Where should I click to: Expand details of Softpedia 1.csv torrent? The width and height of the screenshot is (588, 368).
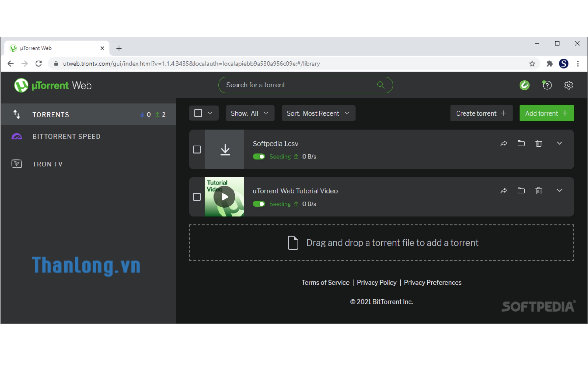[x=559, y=143]
